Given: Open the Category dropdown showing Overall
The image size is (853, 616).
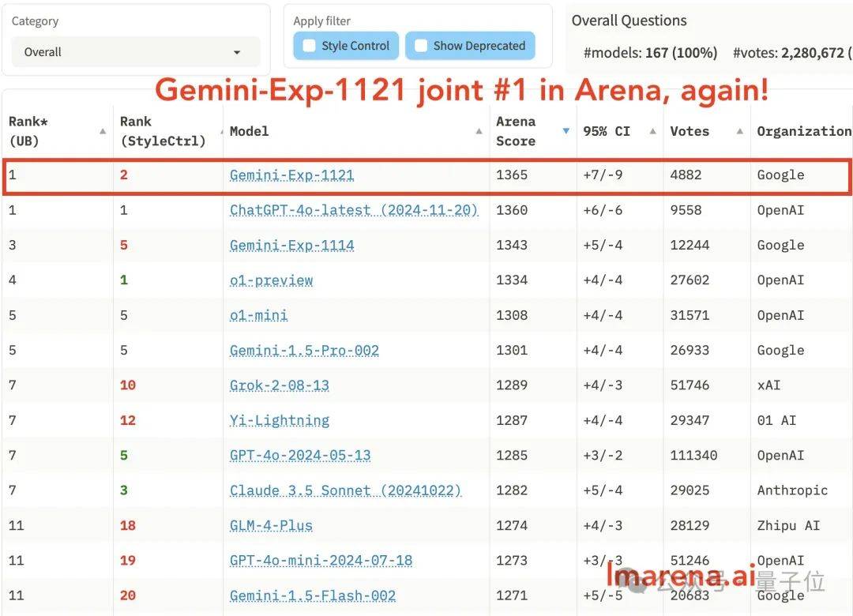Looking at the screenshot, I should (x=134, y=51).
